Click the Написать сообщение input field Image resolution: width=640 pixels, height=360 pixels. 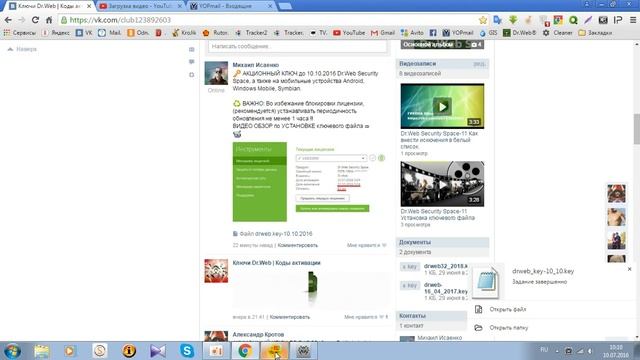(x=298, y=46)
